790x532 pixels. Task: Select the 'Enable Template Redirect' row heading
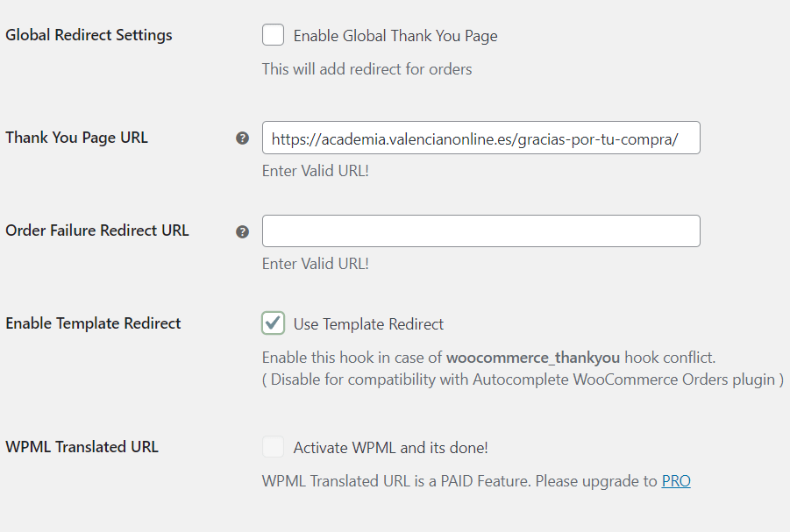(93, 323)
